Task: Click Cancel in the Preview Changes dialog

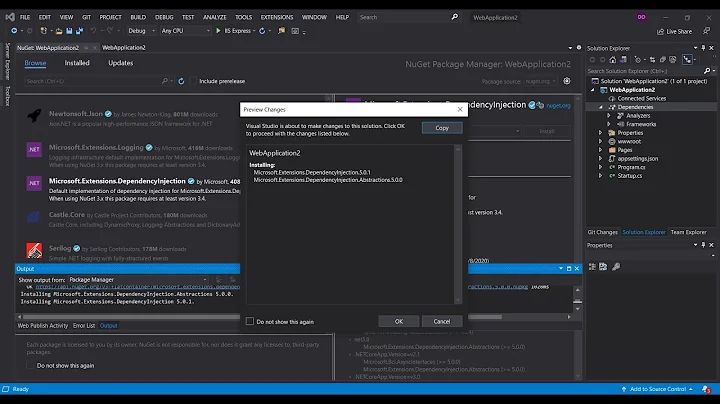Action: point(442,321)
